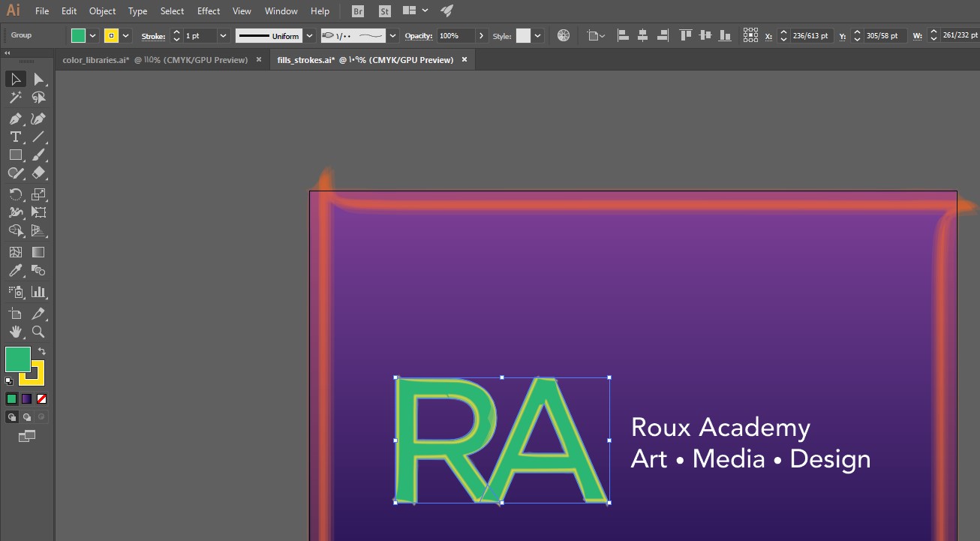Open the graphic Style dropdown
The width and height of the screenshot is (980, 541).
pos(538,35)
